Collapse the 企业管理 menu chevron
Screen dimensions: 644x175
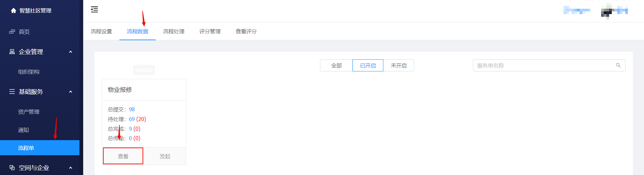(70, 52)
